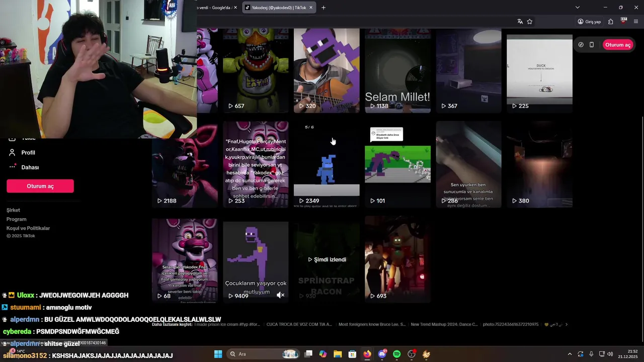Open the video with 101 views
The image size is (644, 362).
397,164
